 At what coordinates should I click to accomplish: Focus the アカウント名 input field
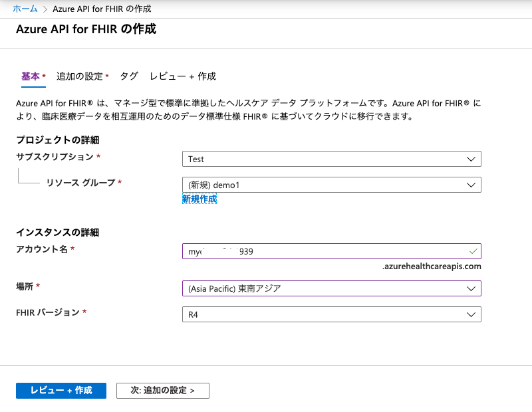pyautogui.click(x=331, y=251)
